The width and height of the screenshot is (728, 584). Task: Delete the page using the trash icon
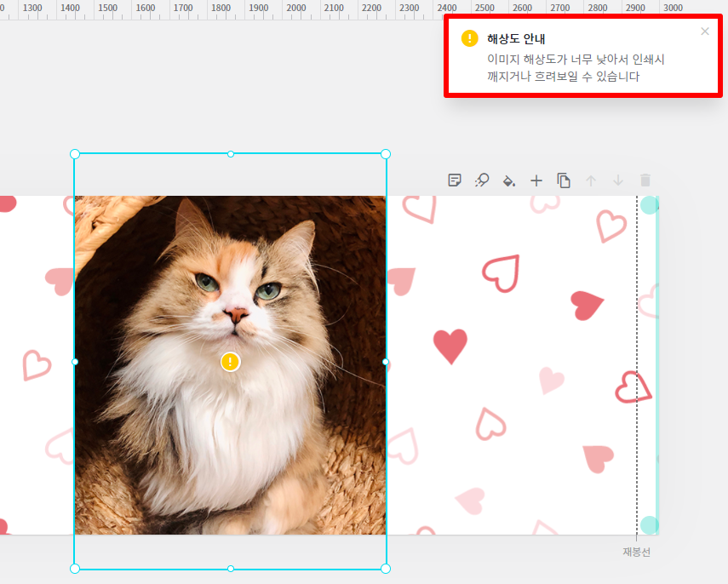pyautogui.click(x=645, y=180)
